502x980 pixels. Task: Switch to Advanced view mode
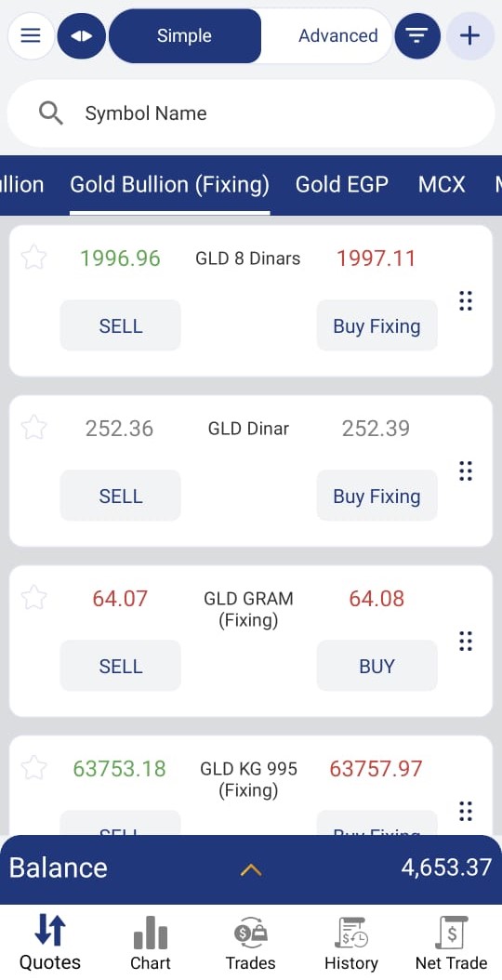(337, 35)
